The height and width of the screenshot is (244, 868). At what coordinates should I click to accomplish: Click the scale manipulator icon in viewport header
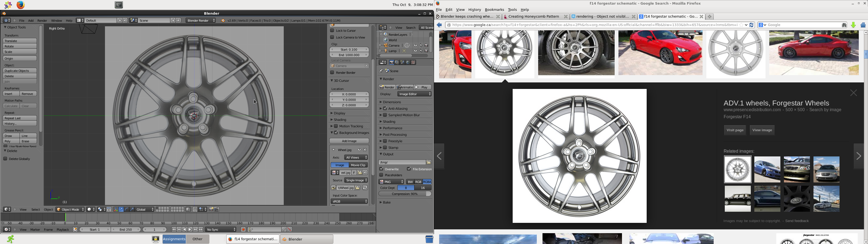pyautogui.click(x=132, y=209)
